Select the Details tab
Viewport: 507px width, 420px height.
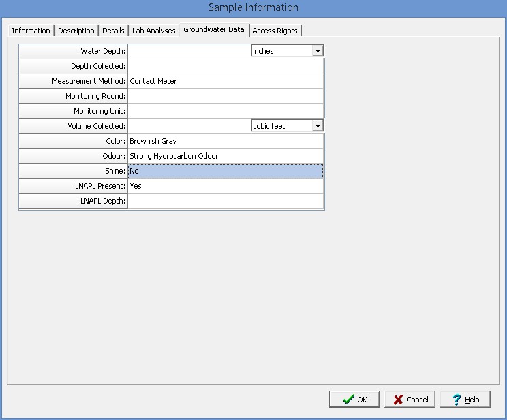pos(113,31)
